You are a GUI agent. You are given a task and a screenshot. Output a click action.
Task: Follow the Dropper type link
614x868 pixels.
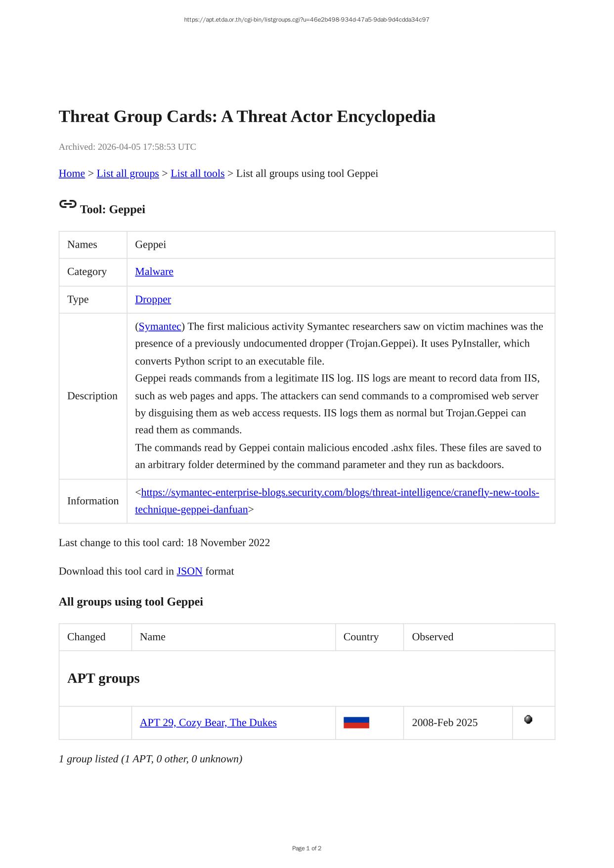click(153, 299)
